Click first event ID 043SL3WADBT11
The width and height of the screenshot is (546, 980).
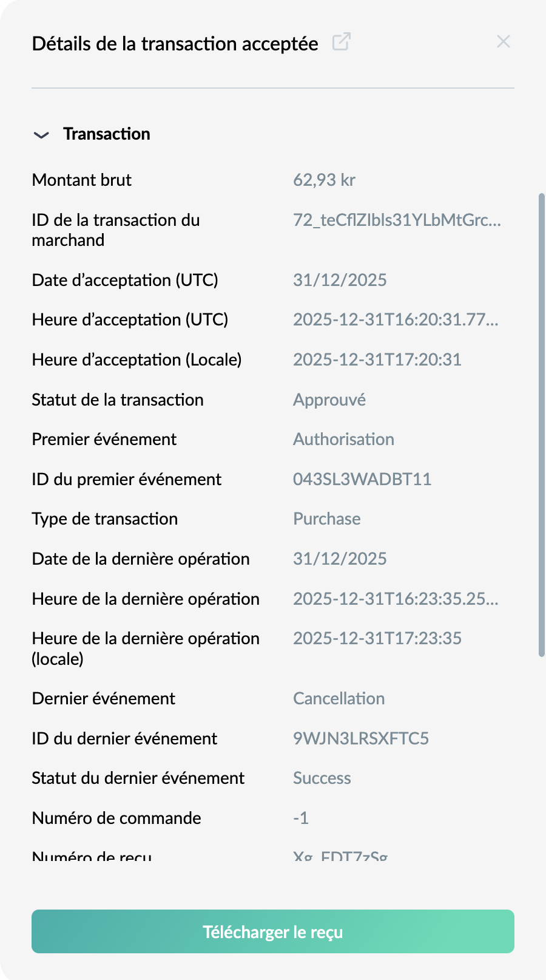[362, 480]
